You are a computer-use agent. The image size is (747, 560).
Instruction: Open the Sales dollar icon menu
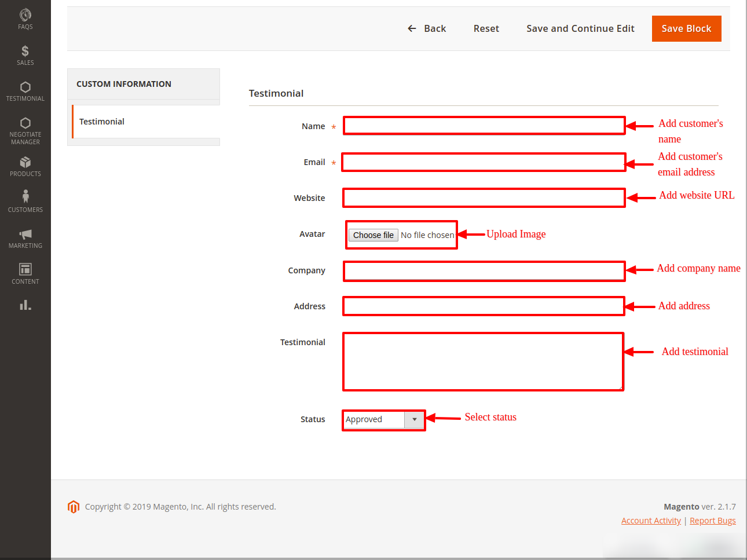25,55
